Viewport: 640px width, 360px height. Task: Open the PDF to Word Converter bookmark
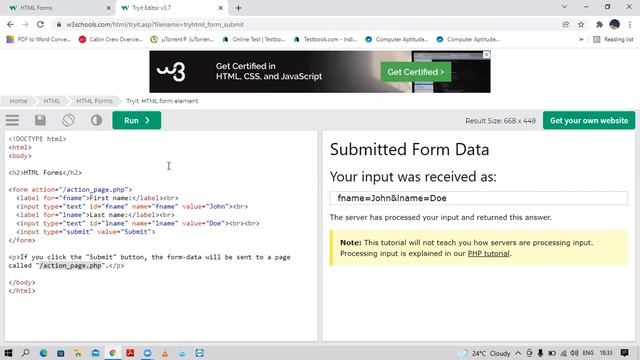[x=39, y=40]
